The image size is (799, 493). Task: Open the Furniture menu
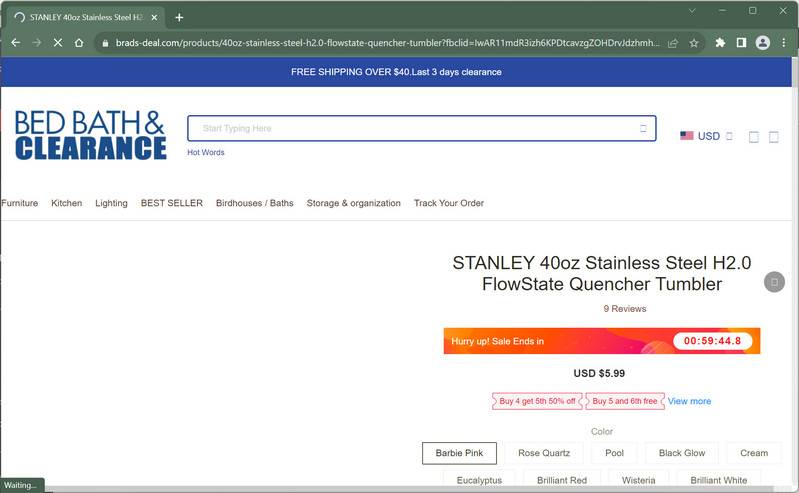[x=19, y=203]
